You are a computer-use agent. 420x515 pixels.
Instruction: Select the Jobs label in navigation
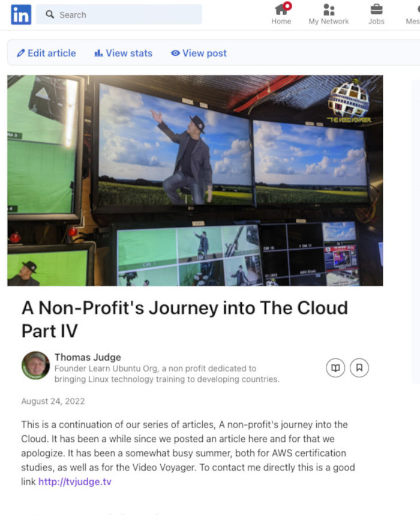tap(376, 22)
